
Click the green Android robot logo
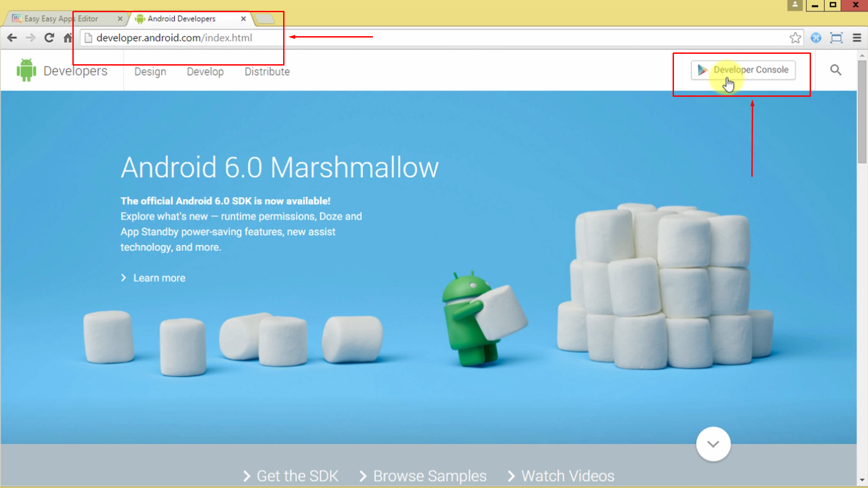26,71
